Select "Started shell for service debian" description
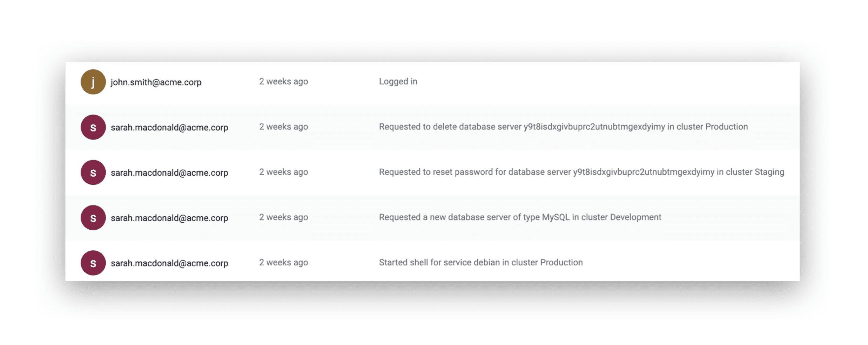The width and height of the screenshot is (868, 345). pos(481,262)
